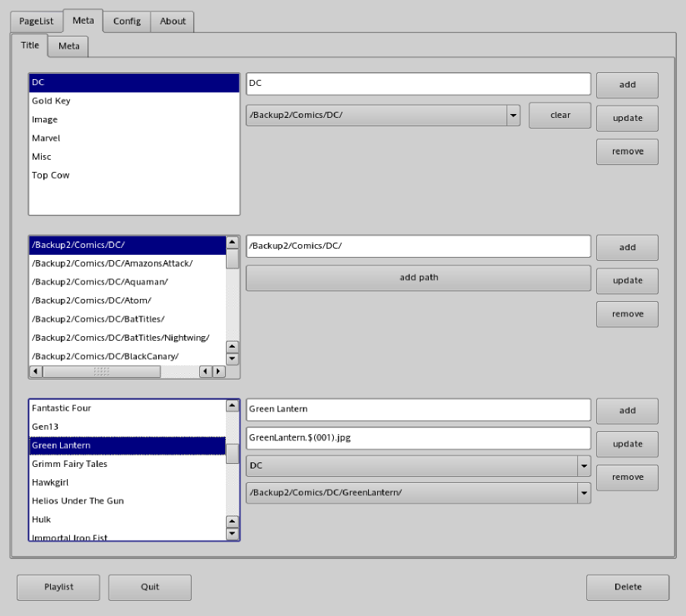Click path list horizontal scrollbar thumb
This screenshot has height=616, width=686.
click(x=101, y=372)
